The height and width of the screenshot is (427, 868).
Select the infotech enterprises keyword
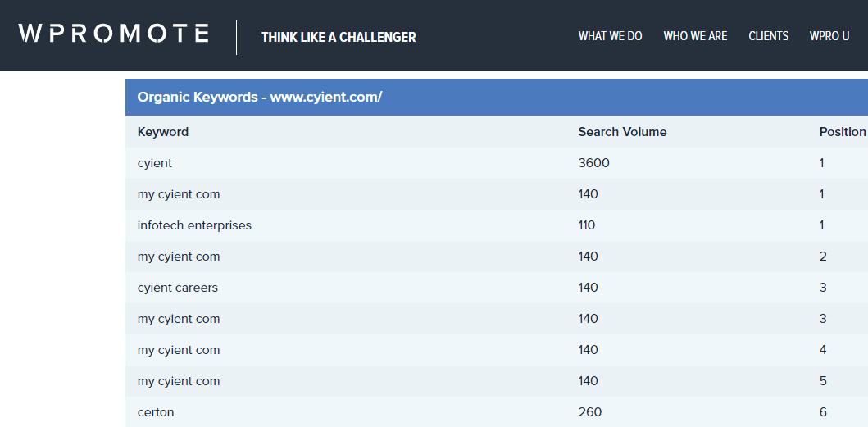coord(194,225)
